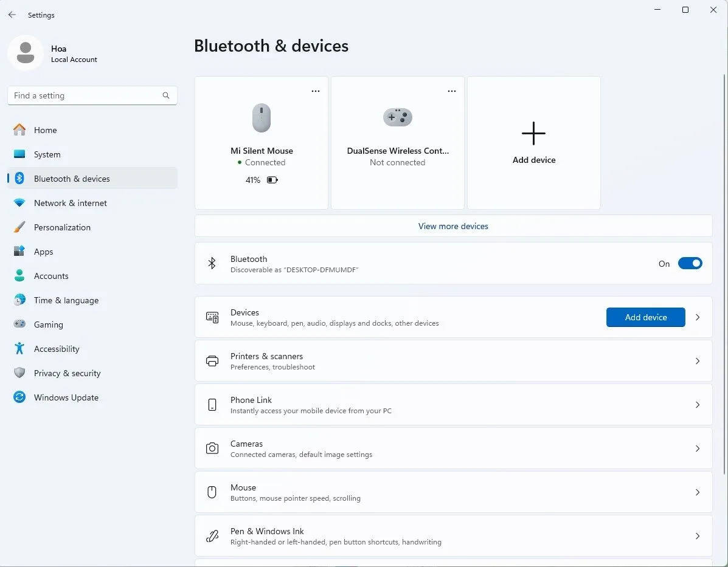Click the Apps sidebar icon

click(x=19, y=251)
